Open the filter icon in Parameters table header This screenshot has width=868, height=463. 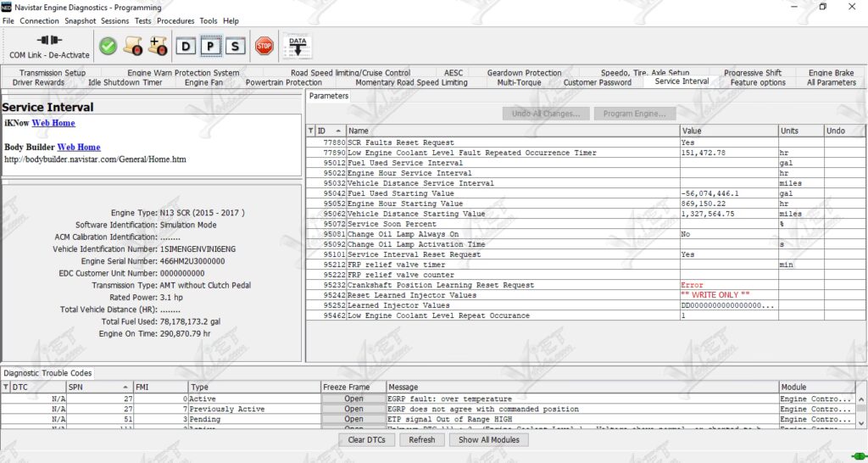[x=310, y=131]
